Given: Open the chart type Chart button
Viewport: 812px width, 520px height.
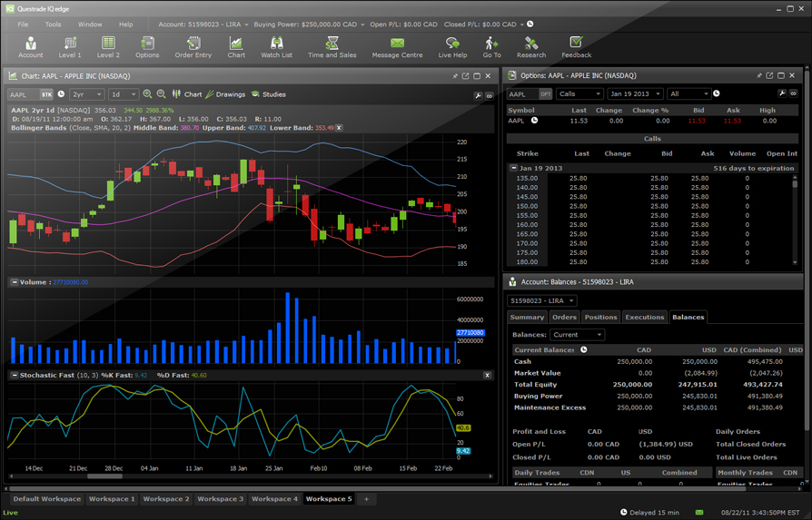Looking at the screenshot, I should pos(187,94).
